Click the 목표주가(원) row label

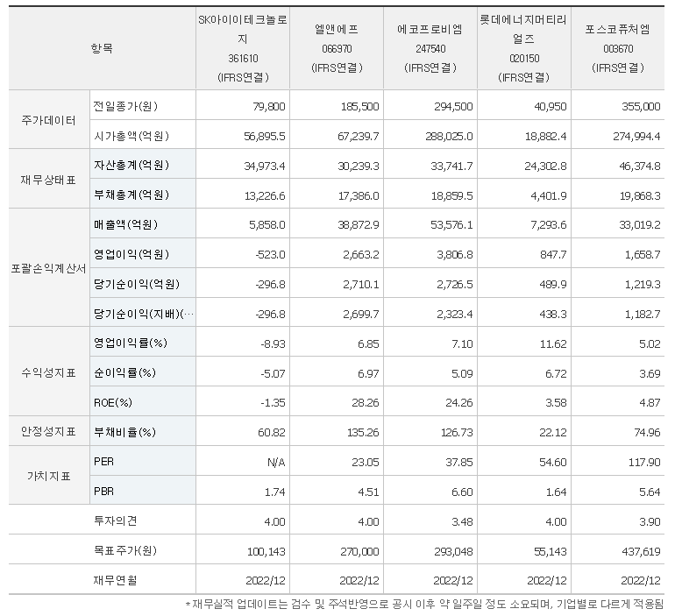tap(125, 550)
